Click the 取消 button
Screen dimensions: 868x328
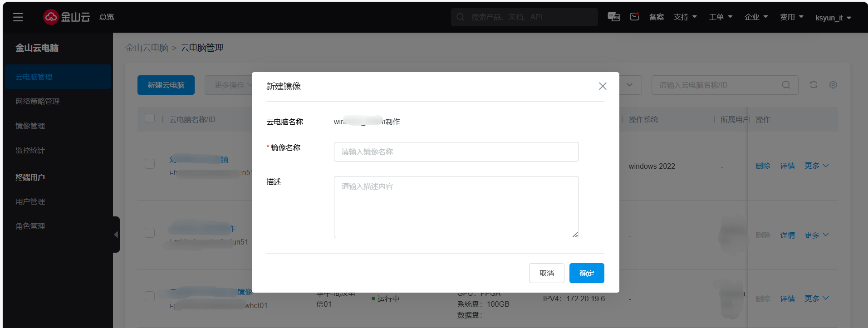pyautogui.click(x=546, y=273)
